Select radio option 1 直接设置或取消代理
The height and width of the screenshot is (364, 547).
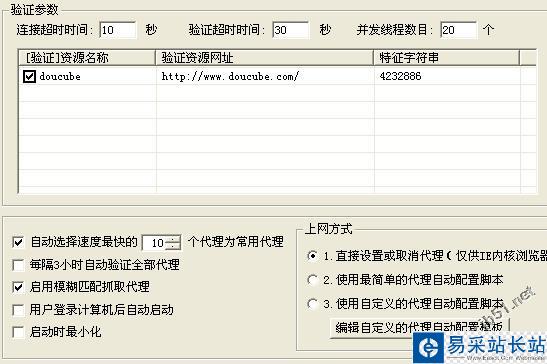(312, 256)
